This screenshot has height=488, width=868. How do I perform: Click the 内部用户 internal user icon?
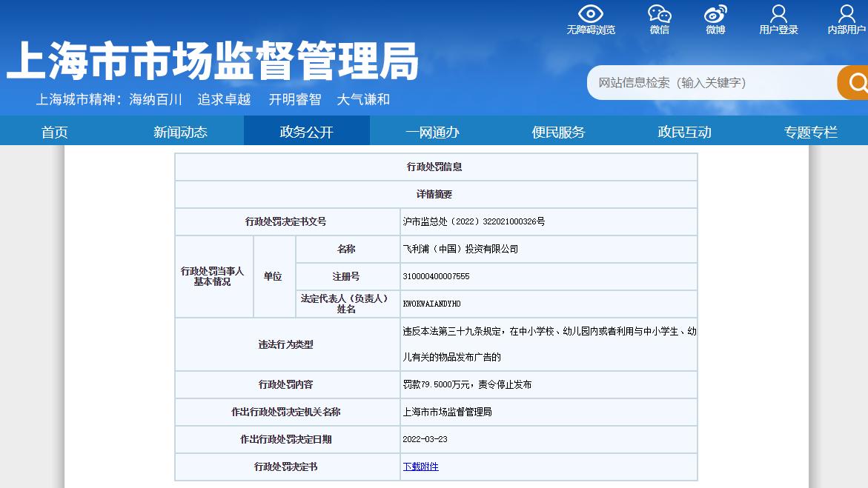pyautogui.click(x=845, y=13)
